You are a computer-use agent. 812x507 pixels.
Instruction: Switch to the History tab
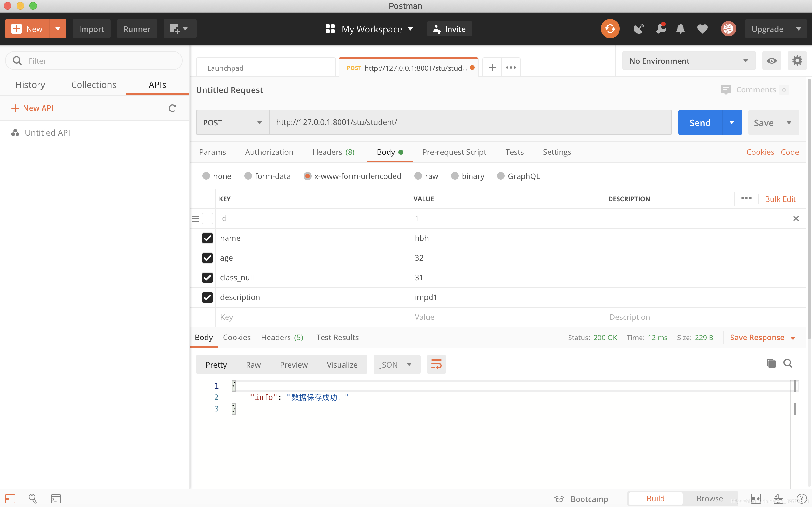pyautogui.click(x=30, y=85)
